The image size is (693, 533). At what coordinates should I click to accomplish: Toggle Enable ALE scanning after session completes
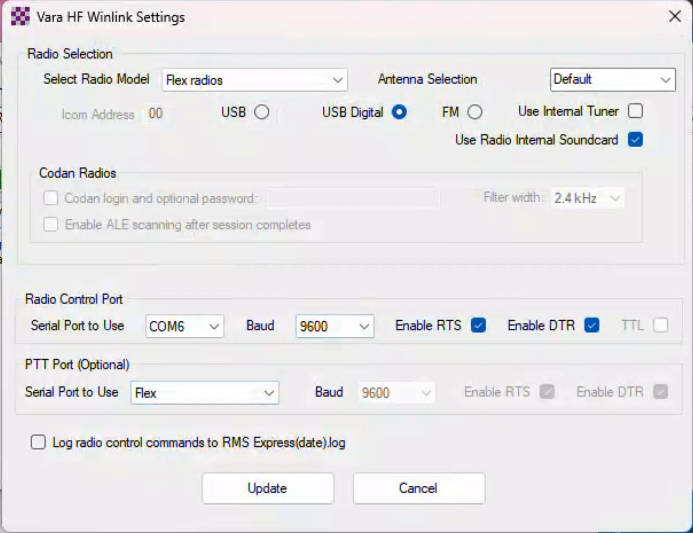coord(51,225)
